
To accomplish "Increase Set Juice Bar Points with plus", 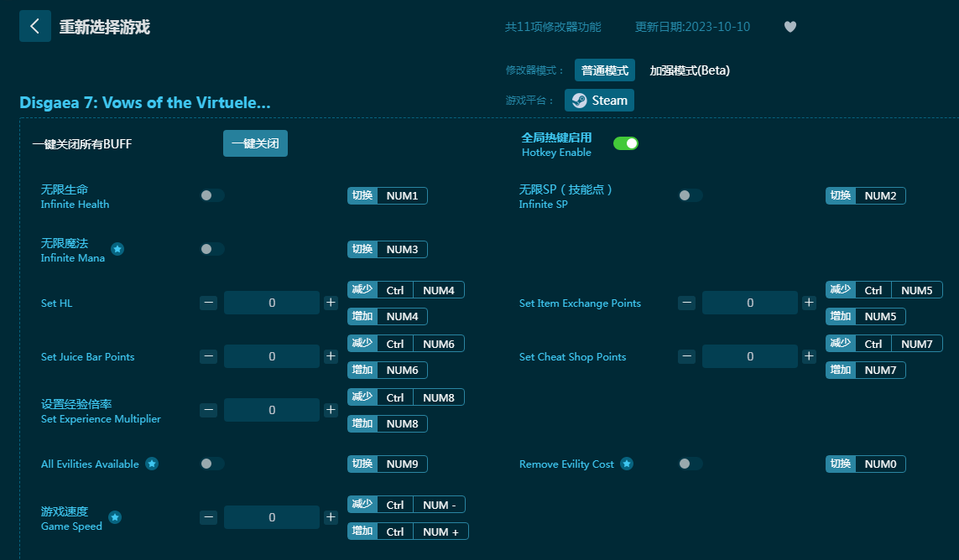I will pos(331,356).
